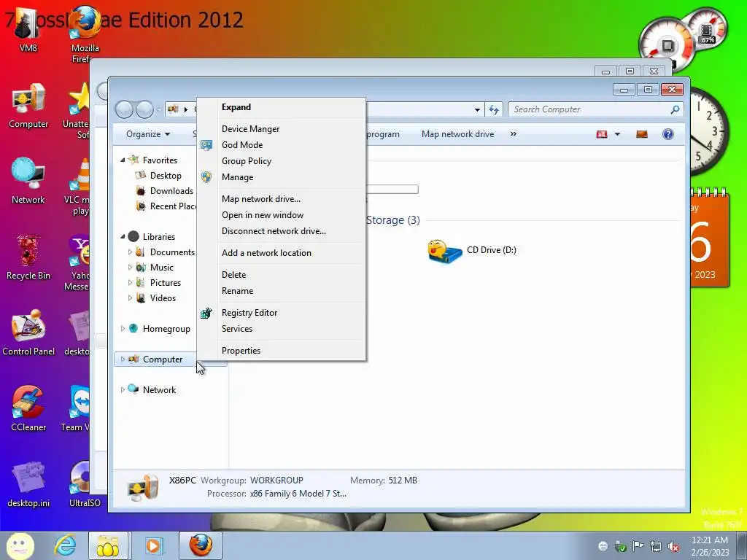Image resolution: width=747 pixels, height=560 pixels.
Task: Open the VM8 desktop icon
Action: pyautogui.click(x=28, y=31)
